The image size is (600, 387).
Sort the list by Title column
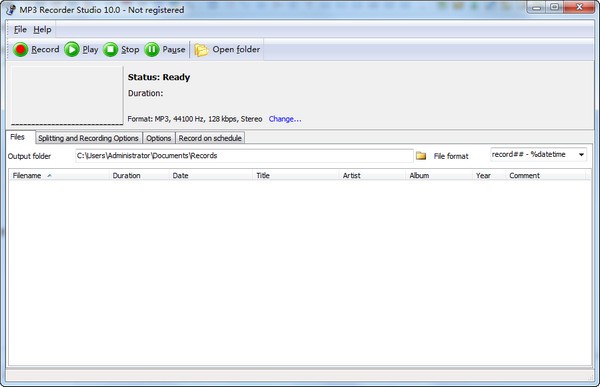pyautogui.click(x=296, y=175)
